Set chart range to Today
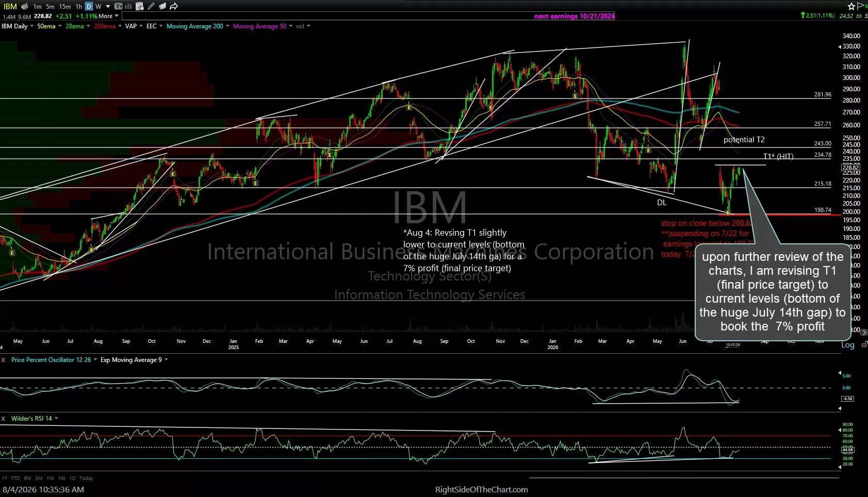This screenshot has width=868, height=497. [x=86, y=478]
